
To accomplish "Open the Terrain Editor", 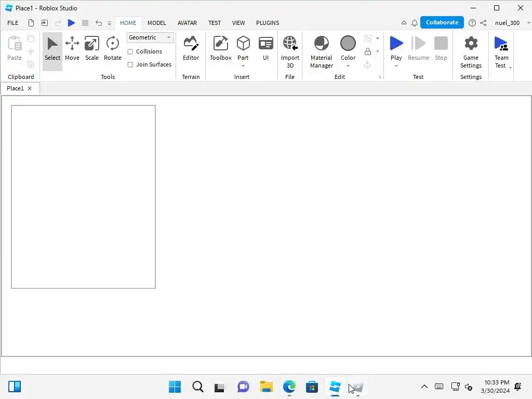I will [x=191, y=49].
